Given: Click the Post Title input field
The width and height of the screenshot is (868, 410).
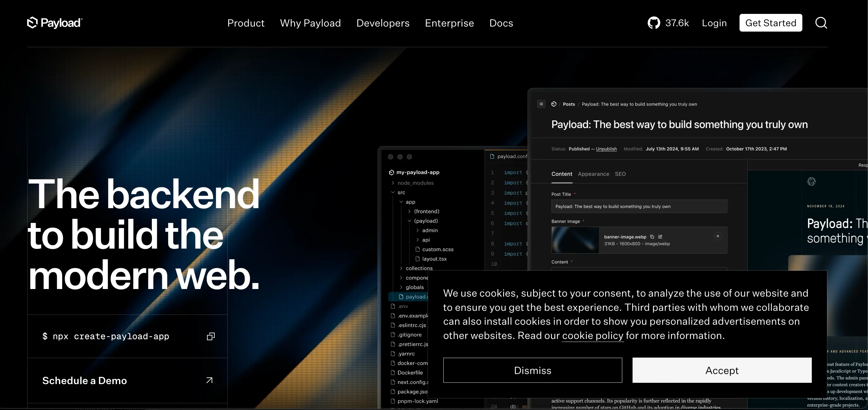Looking at the screenshot, I should [x=639, y=206].
